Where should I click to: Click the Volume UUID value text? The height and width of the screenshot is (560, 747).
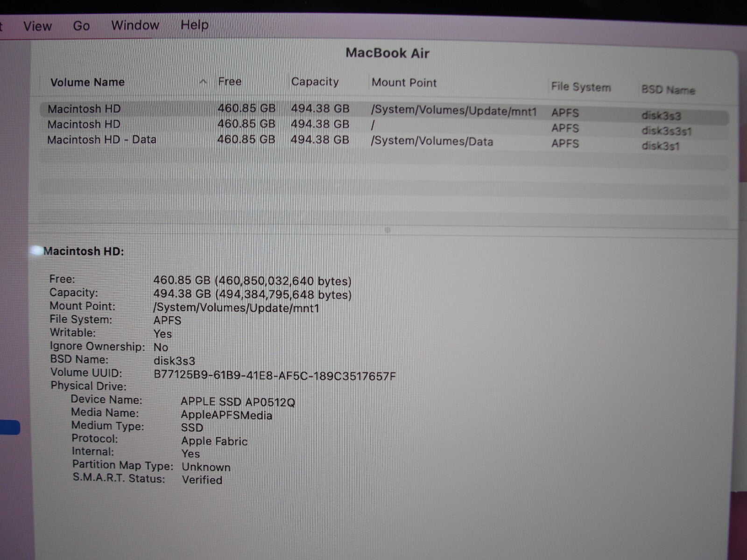click(275, 376)
